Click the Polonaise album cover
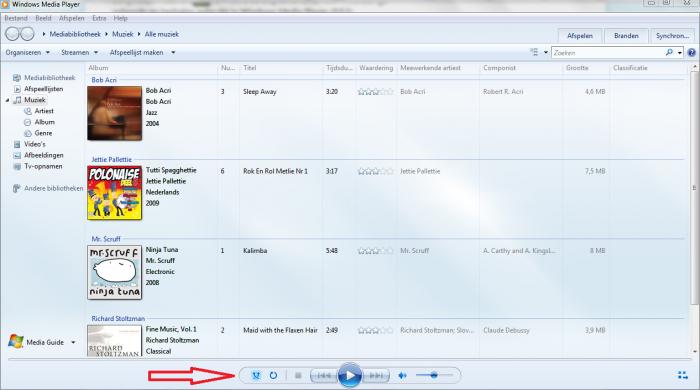Screen dimensions: 700x390 click(114, 193)
